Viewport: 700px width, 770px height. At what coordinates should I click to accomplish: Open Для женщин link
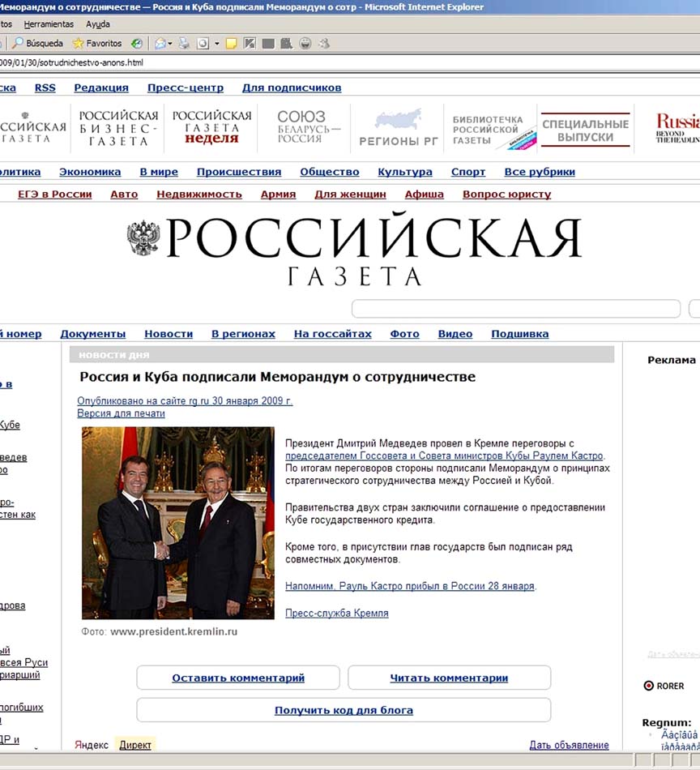[x=350, y=194]
